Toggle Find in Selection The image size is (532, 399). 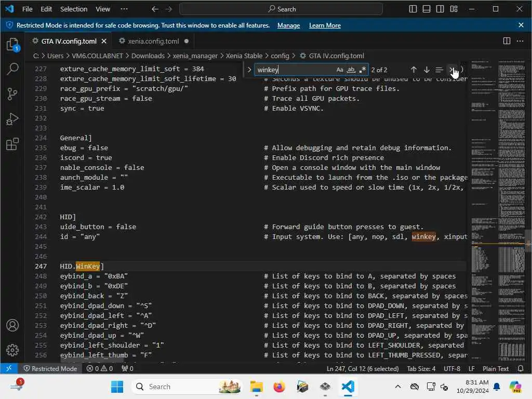(x=439, y=70)
